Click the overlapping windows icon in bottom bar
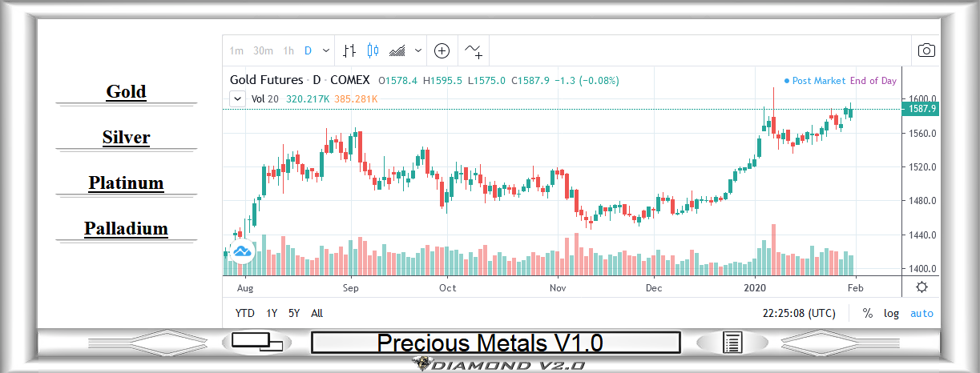This screenshot has width=980, height=373. tap(257, 342)
